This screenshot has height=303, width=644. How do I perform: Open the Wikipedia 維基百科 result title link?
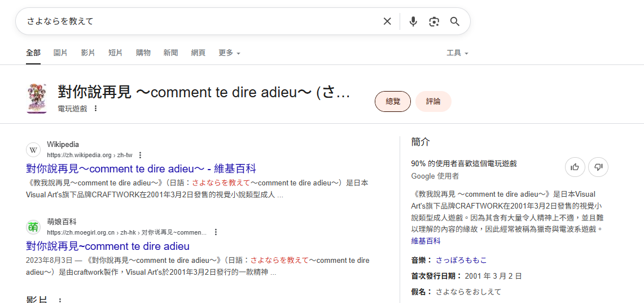(x=141, y=168)
